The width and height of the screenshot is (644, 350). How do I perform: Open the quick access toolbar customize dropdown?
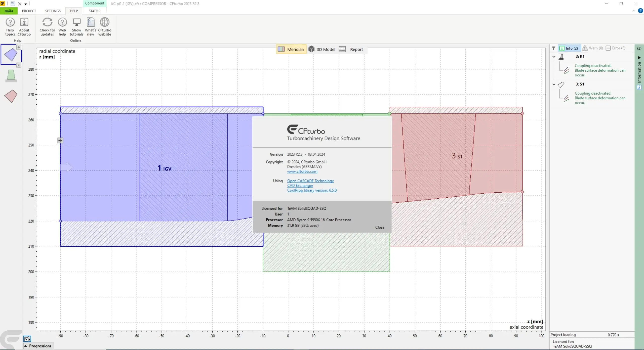[25, 4]
